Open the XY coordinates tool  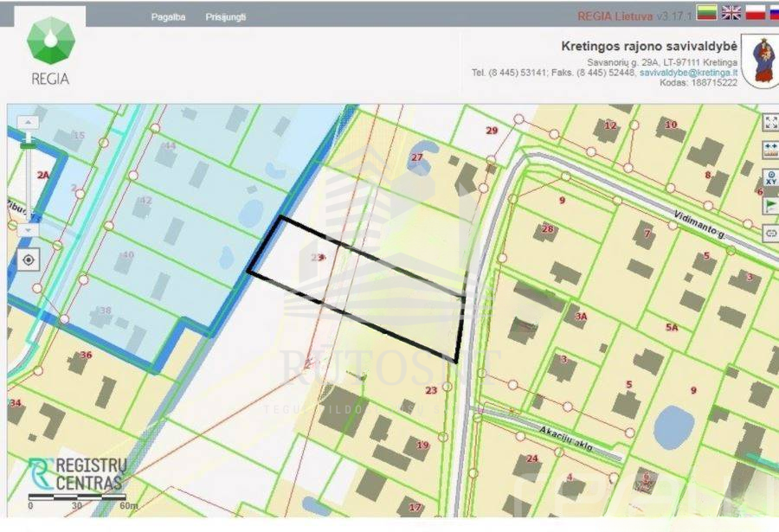(770, 177)
